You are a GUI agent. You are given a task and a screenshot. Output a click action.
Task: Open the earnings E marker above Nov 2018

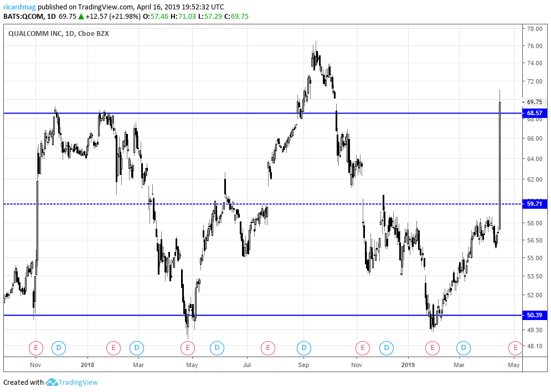363,348
